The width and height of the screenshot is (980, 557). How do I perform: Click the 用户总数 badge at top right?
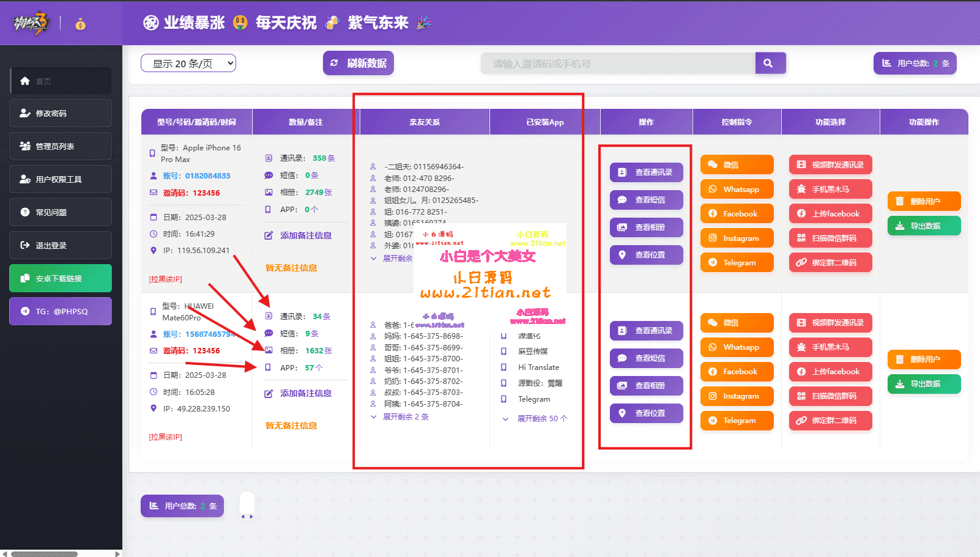tap(915, 64)
